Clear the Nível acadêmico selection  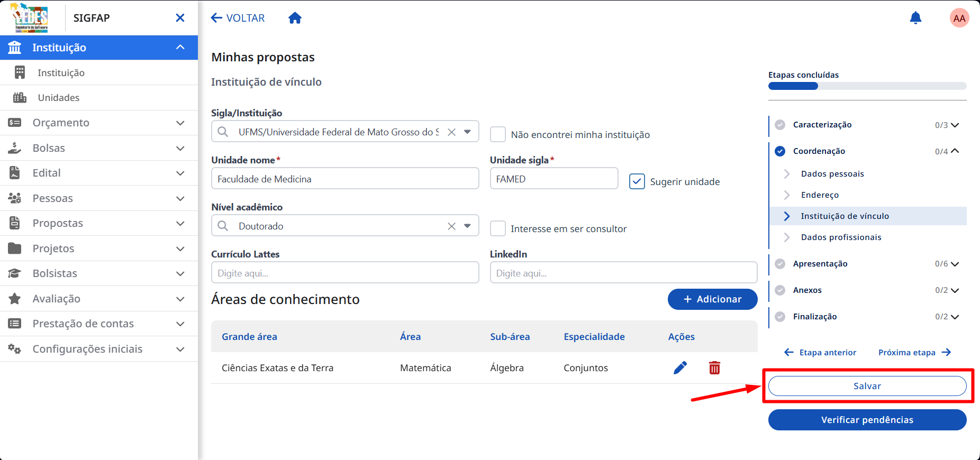pos(451,226)
